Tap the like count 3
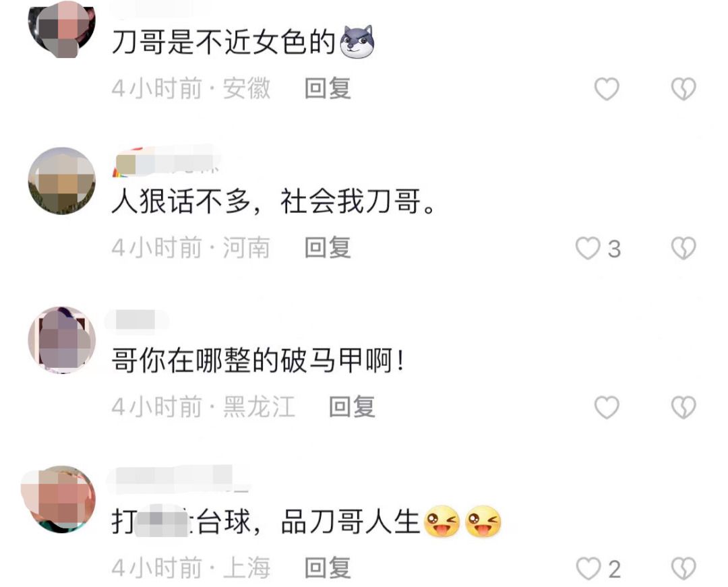 (x=614, y=249)
